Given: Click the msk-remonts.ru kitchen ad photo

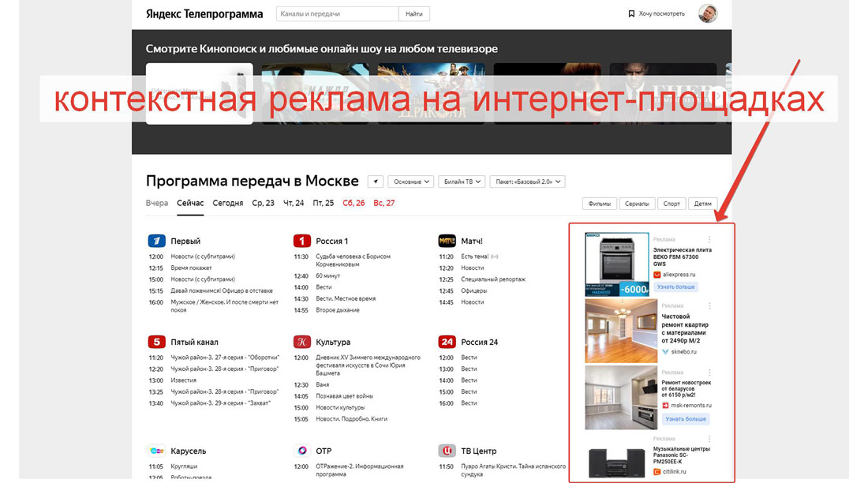Looking at the screenshot, I should [621, 397].
